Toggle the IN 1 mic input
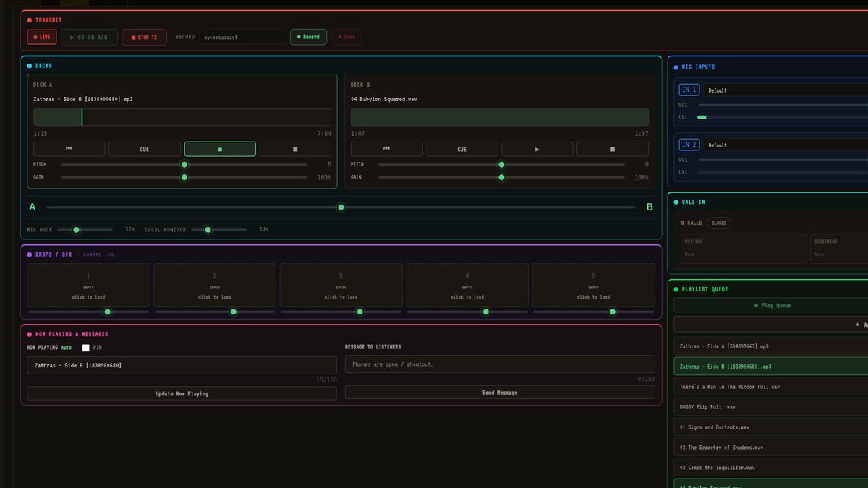The height and width of the screenshot is (488, 868). click(x=689, y=90)
